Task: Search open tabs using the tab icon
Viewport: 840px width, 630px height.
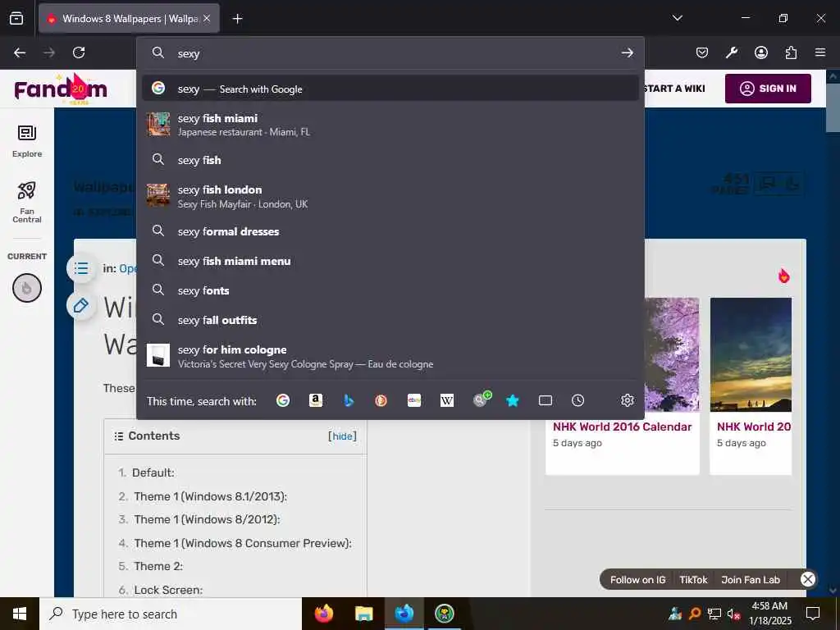Action: [x=546, y=400]
